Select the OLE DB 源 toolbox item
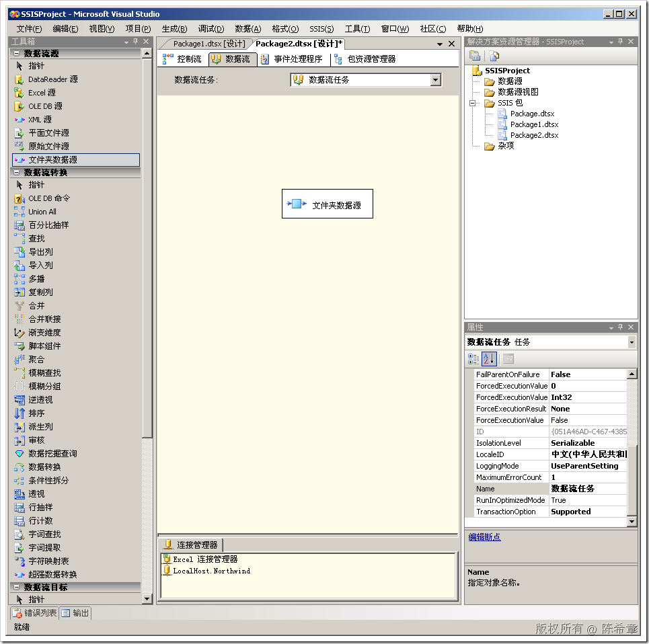Viewport: 649px width, 644px height. [45, 106]
